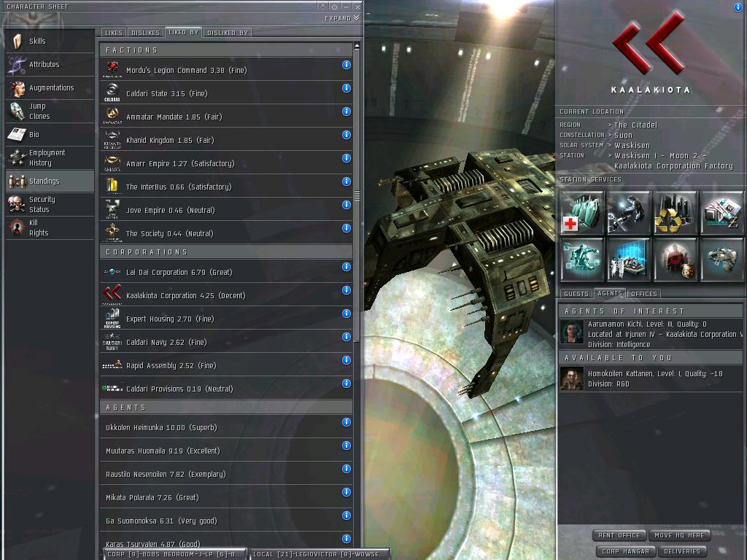Show info for agent Muutaras Huomaila
747x560 pixels.
(x=347, y=446)
